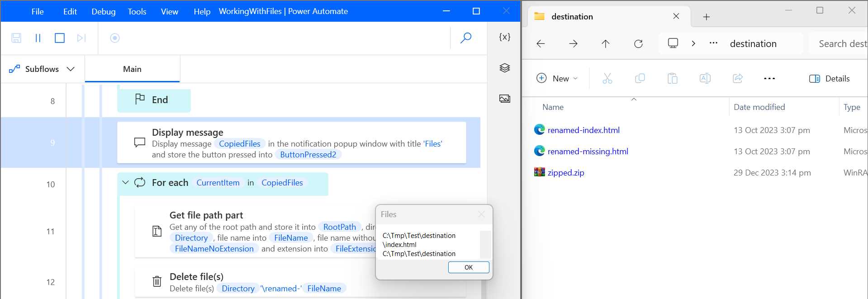
Task: Click the Paste clipboard icon
Action: tap(673, 78)
